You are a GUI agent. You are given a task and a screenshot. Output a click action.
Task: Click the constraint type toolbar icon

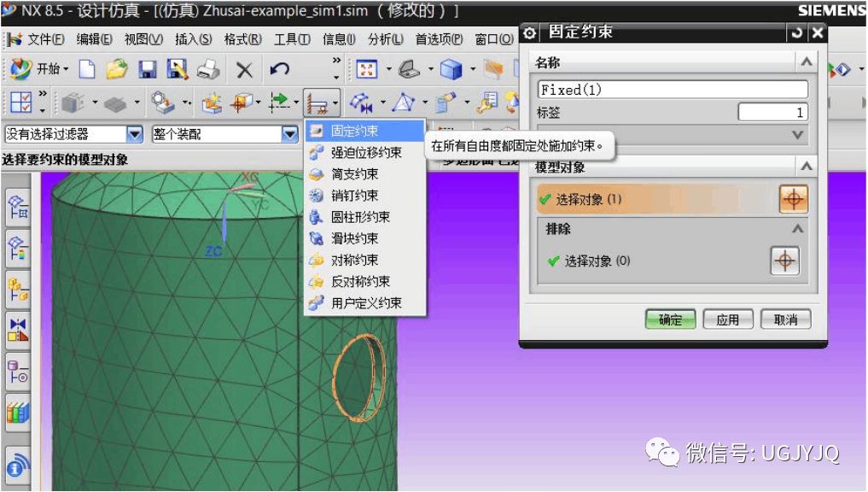coord(317,103)
